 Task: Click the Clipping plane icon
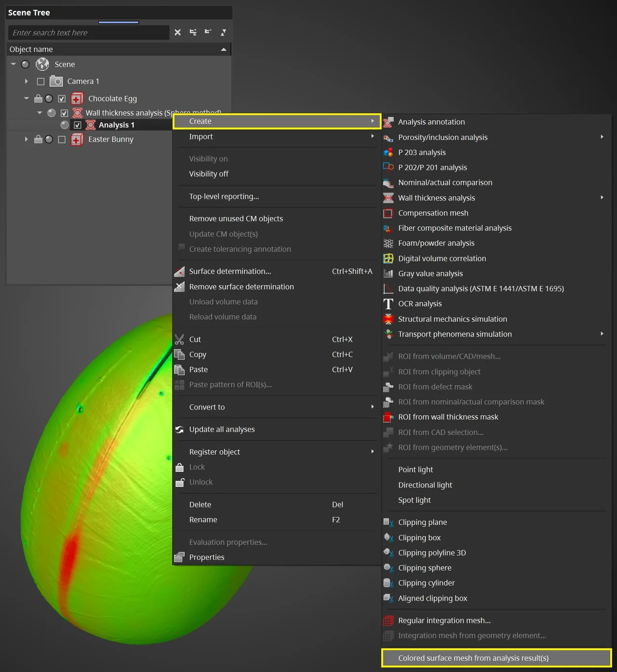pyautogui.click(x=389, y=522)
